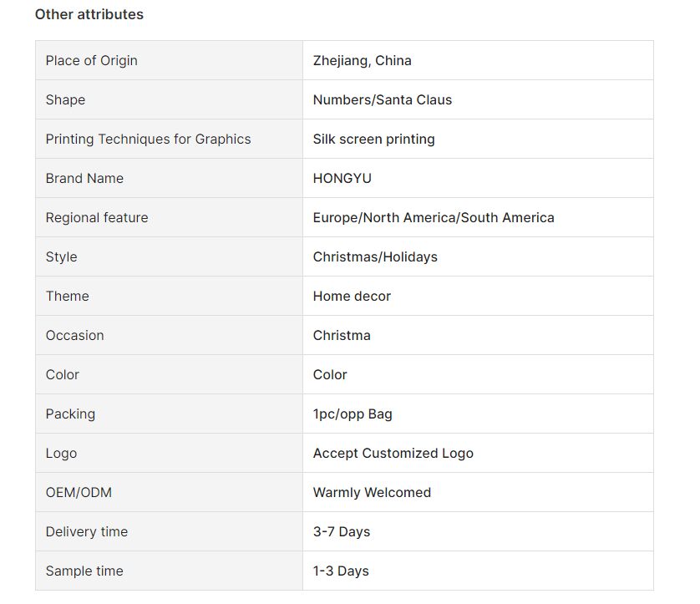Click the Silk screen printing value
This screenshot has height=604, width=700.
[x=373, y=140]
